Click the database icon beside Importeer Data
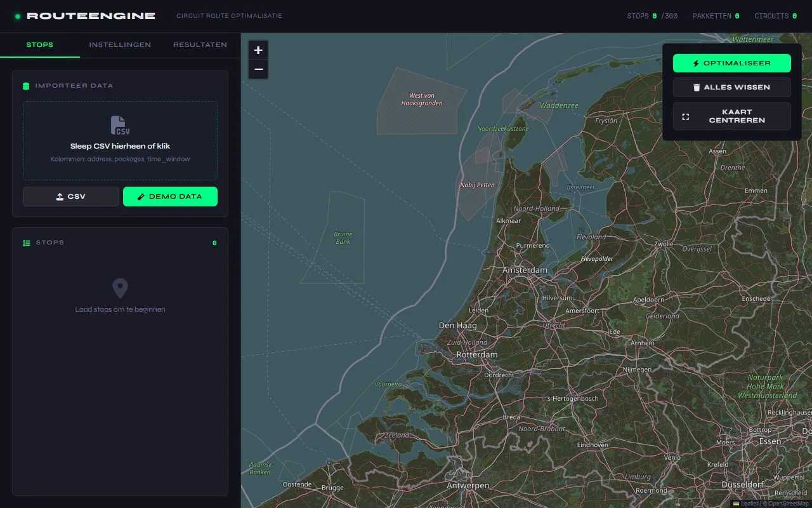Viewport: 812px width, 508px height. pos(26,86)
